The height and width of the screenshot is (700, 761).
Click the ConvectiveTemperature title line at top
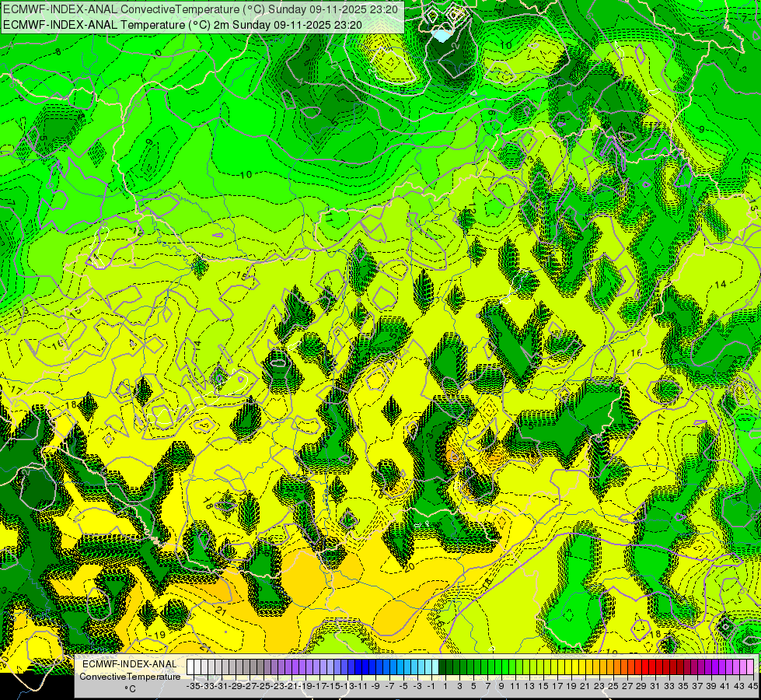point(201,9)
